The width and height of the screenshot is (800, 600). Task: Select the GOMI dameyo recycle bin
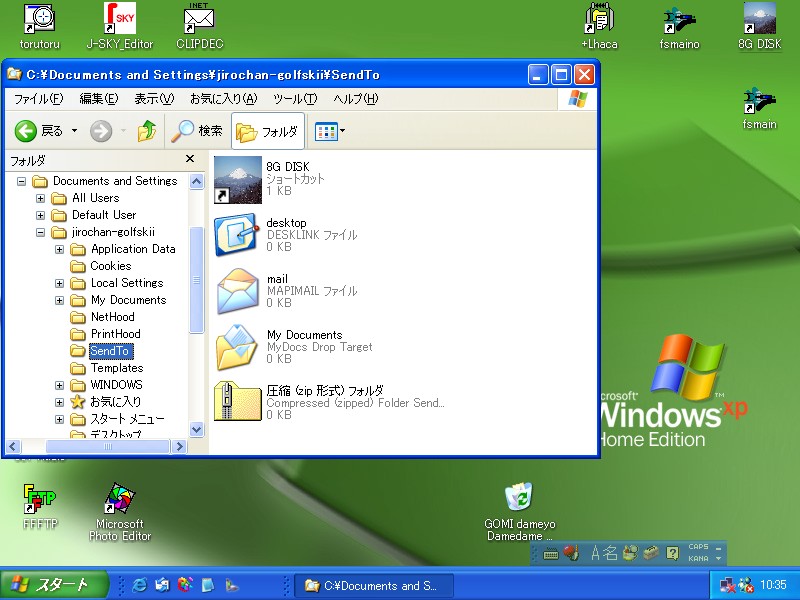519,512
